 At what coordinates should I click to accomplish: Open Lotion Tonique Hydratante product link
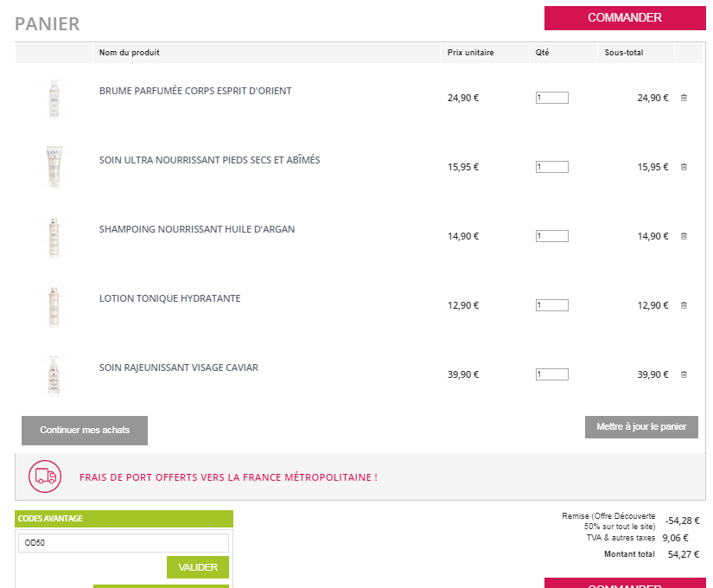point(170,298)
